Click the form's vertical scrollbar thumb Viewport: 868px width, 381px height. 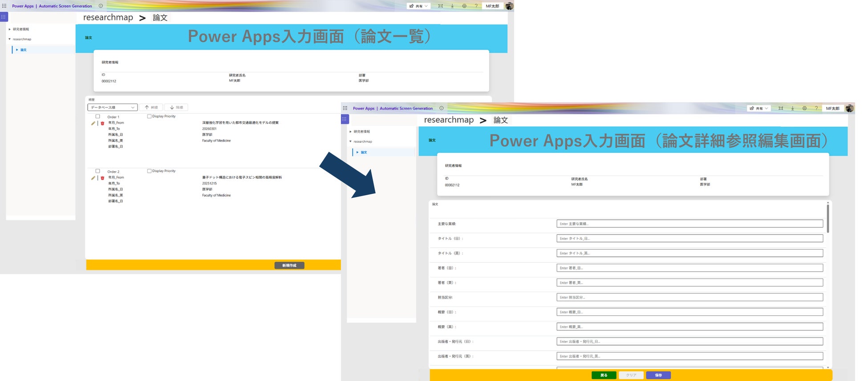828,218
